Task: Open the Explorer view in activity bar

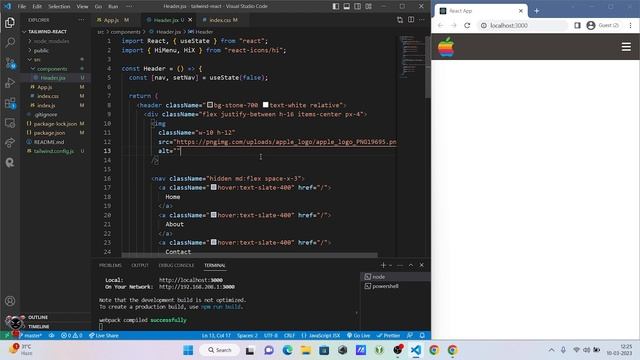Action: point(10,22)
